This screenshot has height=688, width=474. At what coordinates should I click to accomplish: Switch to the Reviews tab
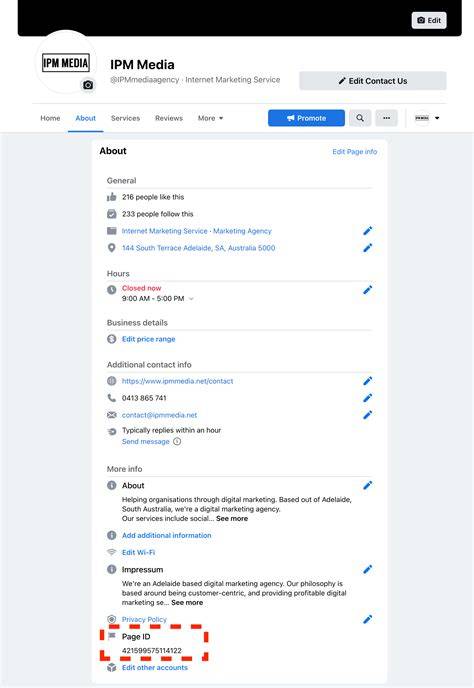point(169,118)
